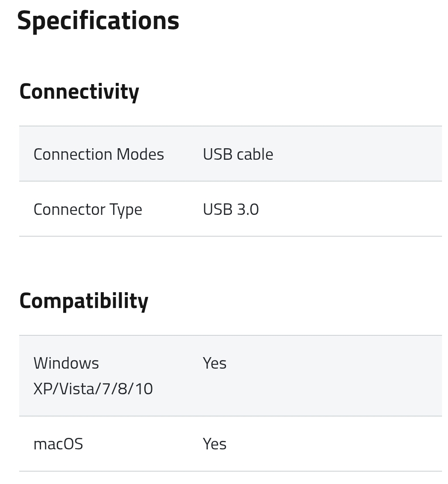The image size is (448, 484).
Task: Click the Specifications page heading
Action: [98, 20]
